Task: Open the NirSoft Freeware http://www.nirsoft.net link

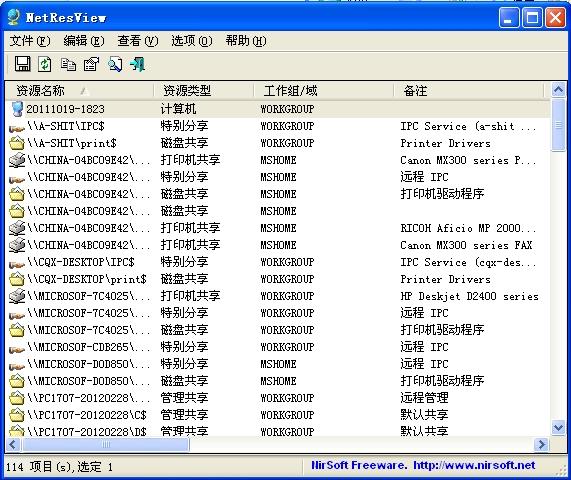Action: pyautogui.click(x=423, y=465)
